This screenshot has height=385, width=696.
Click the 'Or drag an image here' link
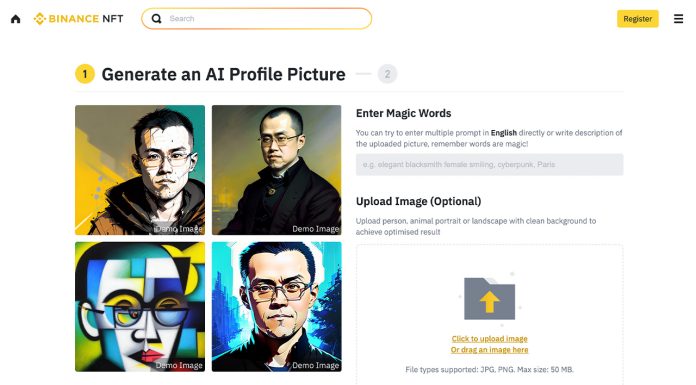[490, 349]
